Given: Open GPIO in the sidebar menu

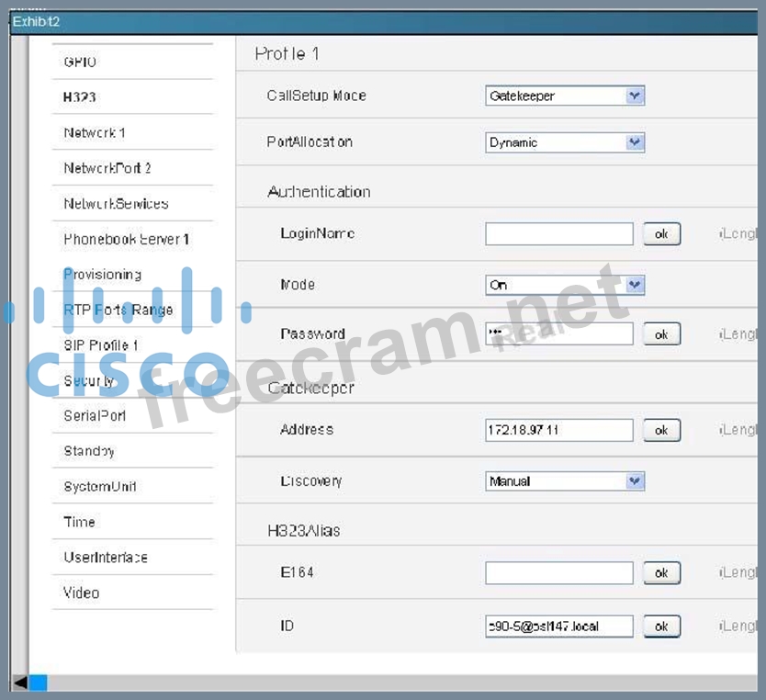Looking at the screenshot, I should (x=80, y=62).
